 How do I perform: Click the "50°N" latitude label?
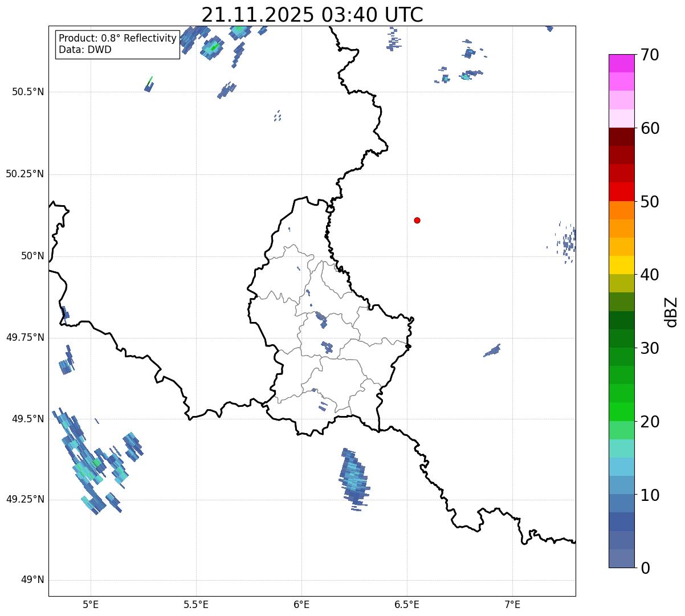tap(32, 256)
